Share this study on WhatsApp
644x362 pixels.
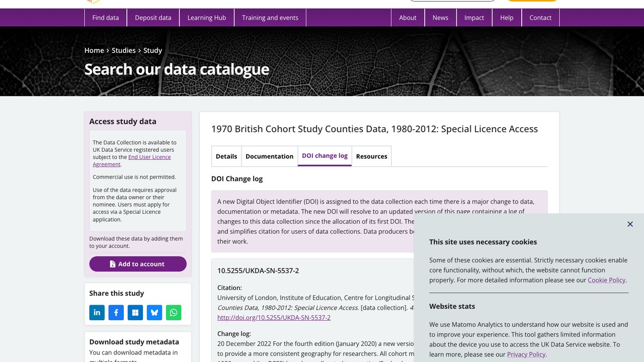pos(174,312)
